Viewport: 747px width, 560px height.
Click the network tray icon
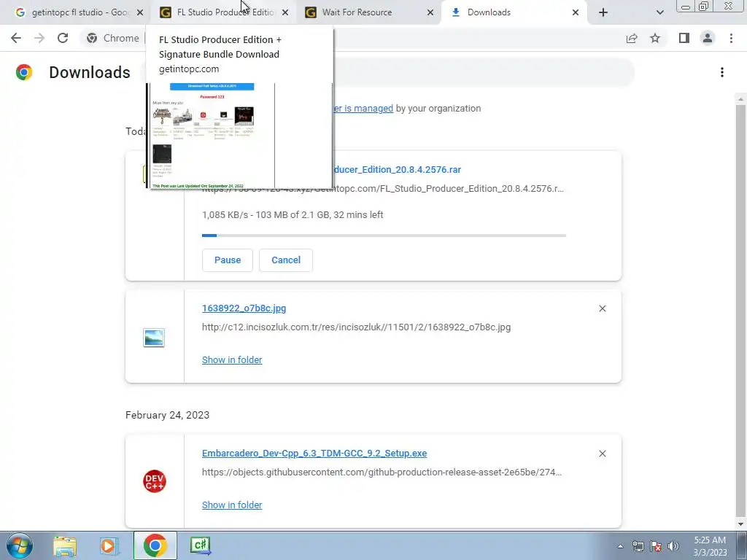pyautogui.click(x=638, y=546)
